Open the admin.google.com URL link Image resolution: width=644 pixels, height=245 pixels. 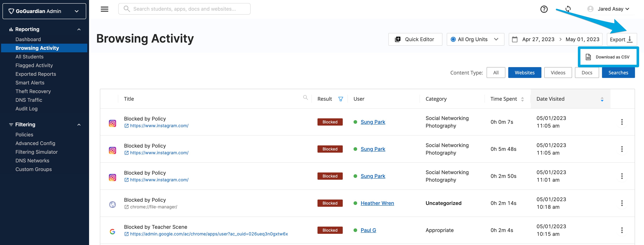(209, 234)
